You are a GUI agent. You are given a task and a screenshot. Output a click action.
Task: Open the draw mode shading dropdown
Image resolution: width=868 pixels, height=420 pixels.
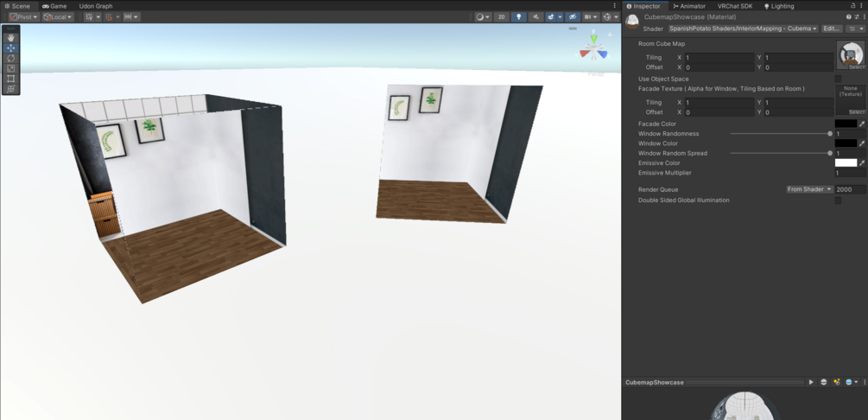(x=484, y=17)
